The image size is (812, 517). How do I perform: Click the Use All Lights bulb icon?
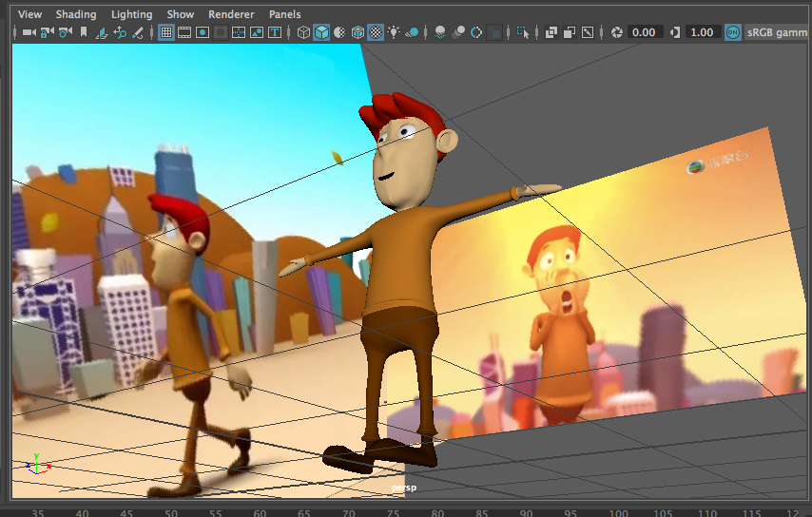[394, 32]
